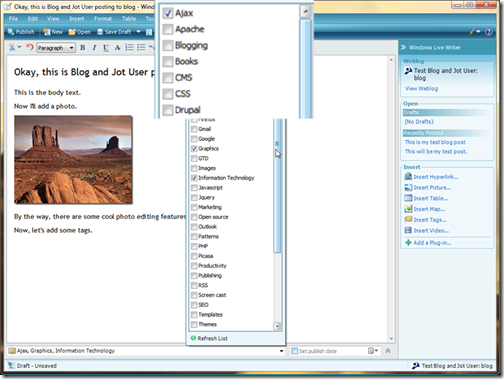Screen dimensions: 504x379
Task: Collapse the Windows Live Writer sidebar
Action: point(403,47)
